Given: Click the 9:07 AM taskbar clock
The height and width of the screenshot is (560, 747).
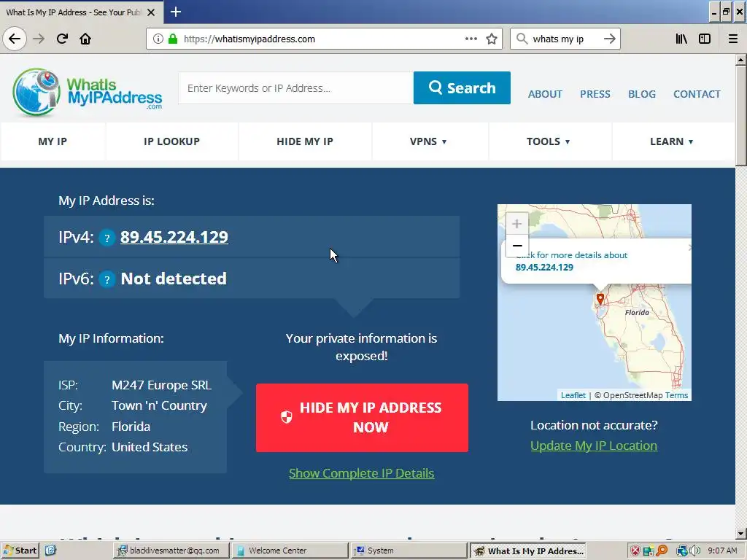Looking at the screenshot, I should 722,551.
